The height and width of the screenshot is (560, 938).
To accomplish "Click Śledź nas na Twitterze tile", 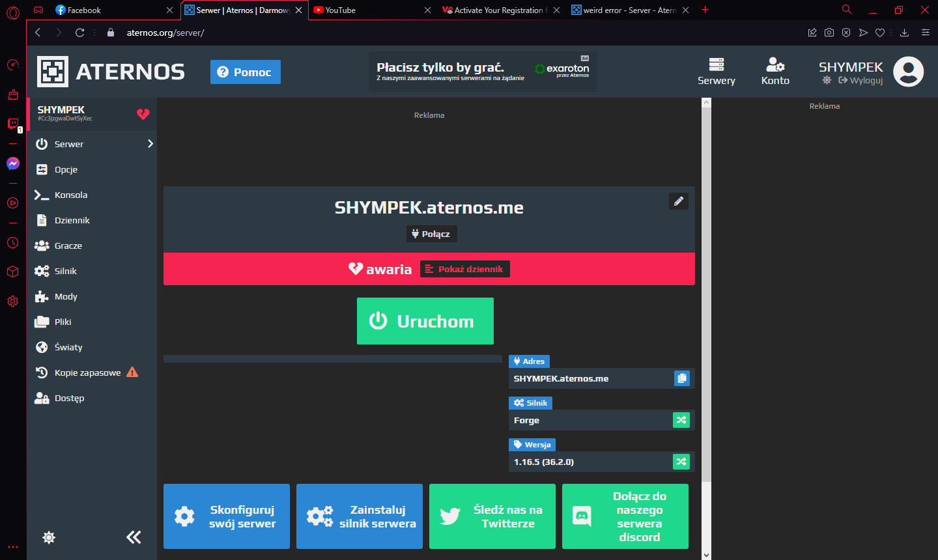I will pyautogui.click(x=492, y=516).
